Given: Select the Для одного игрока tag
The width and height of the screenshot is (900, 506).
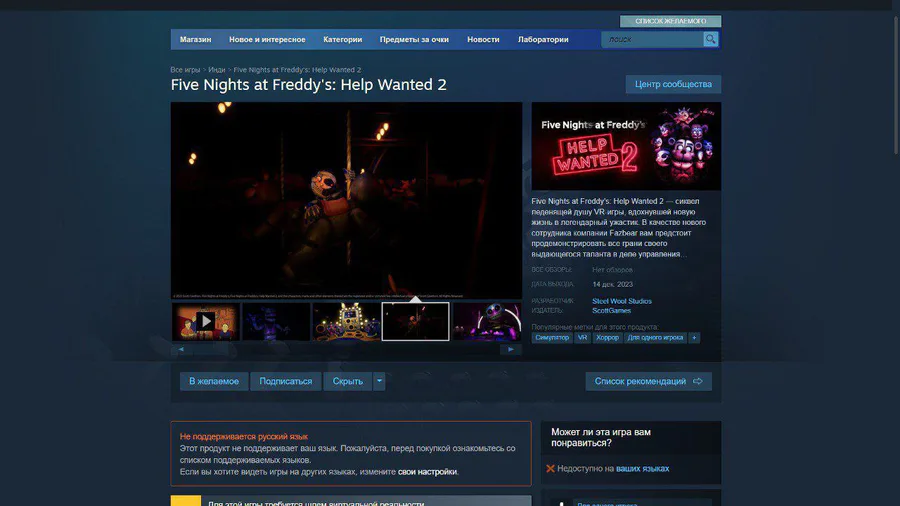Looking at the screenshot, I should (655, 338).
